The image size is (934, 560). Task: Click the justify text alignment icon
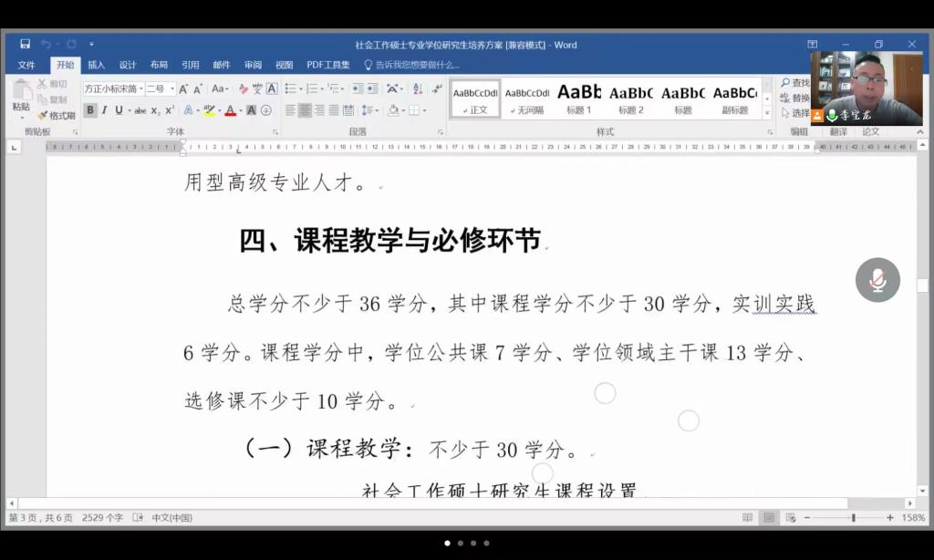334,110
